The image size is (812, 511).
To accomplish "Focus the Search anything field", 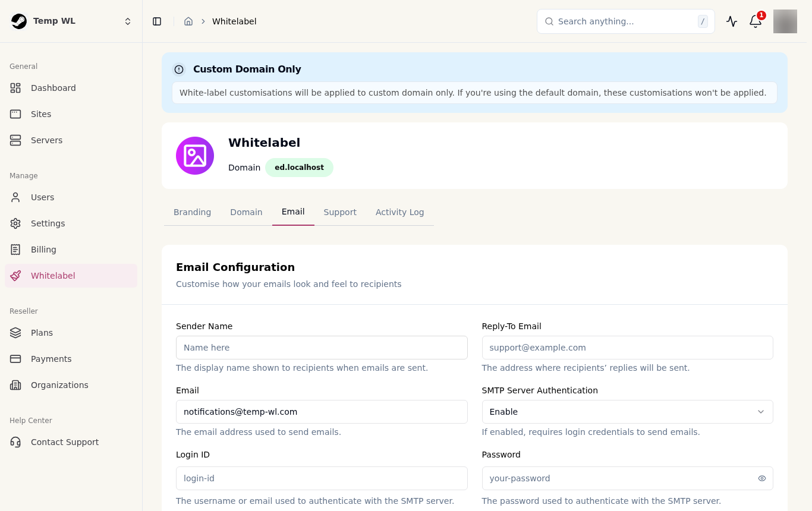I will [625, 21].
